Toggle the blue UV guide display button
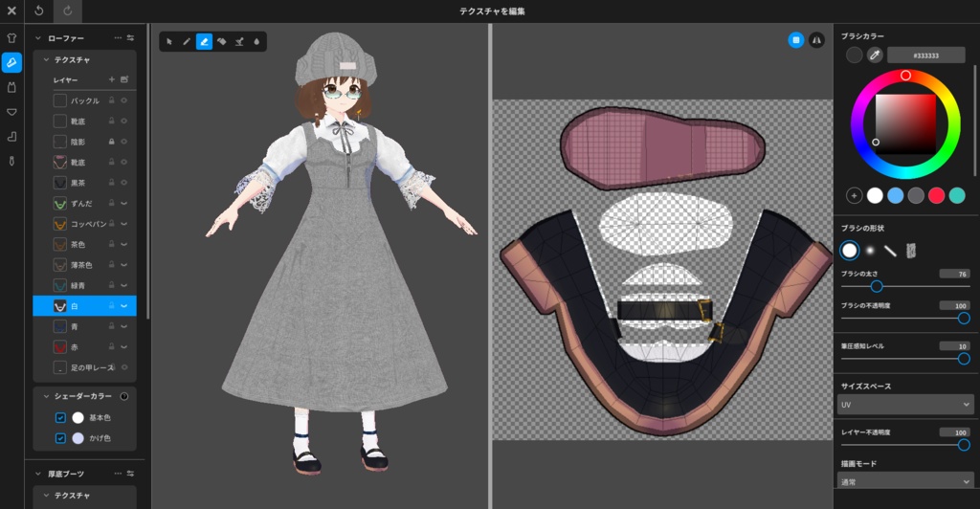The width and height of the screenshot is (980, 509). [795, 40]
